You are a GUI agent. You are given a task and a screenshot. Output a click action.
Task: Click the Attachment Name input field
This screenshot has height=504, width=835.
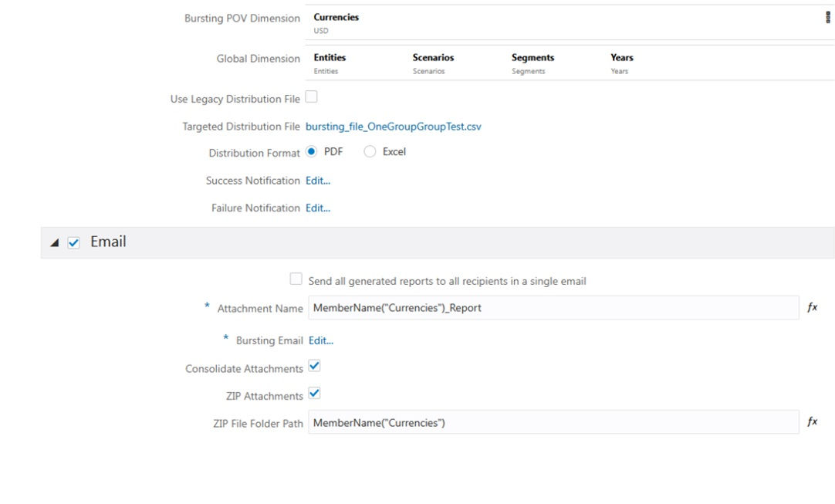540,307
